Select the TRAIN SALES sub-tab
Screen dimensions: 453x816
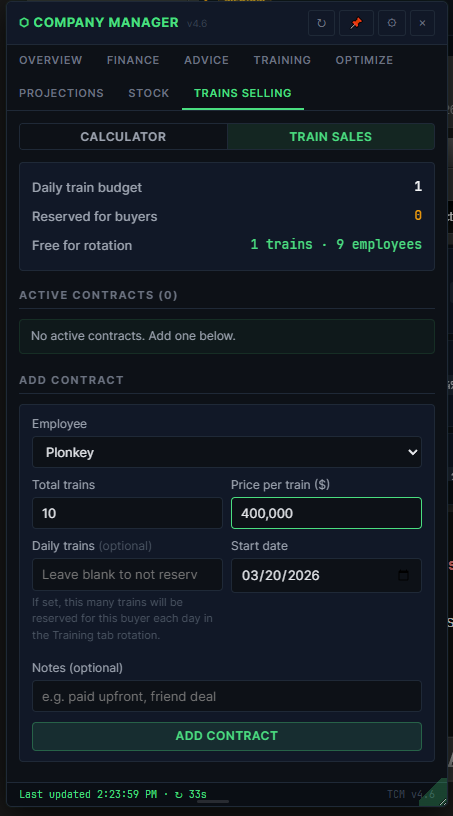click(x=331, y=136)
